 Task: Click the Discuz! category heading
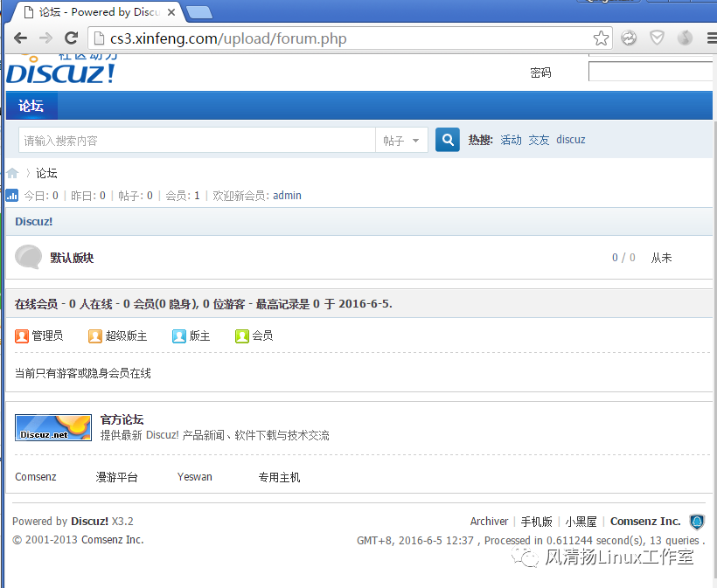[34, 222]
